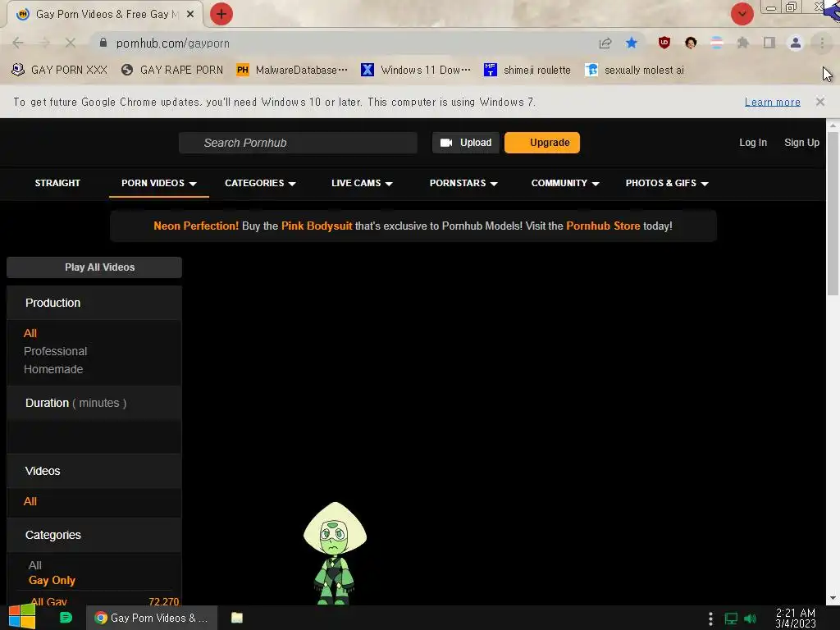The image size is (840, 630).
Task: Click the Neon Perfection! banner link
Action: pos(196,226)
